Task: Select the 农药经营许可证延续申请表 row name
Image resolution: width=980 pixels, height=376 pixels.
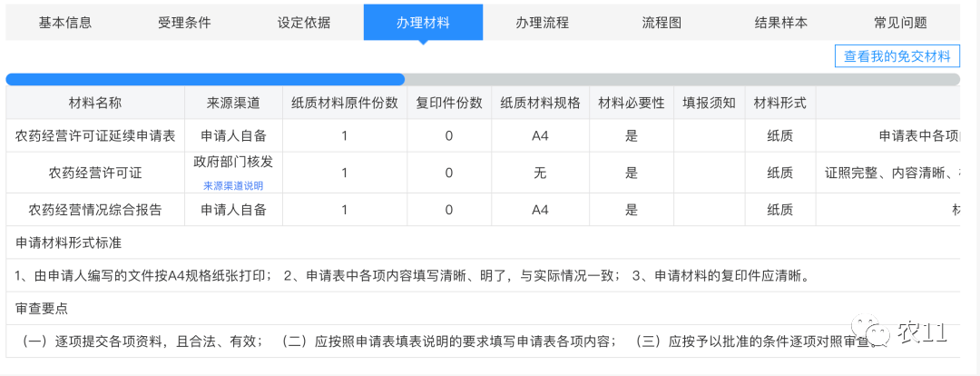Action: point(95,136)
